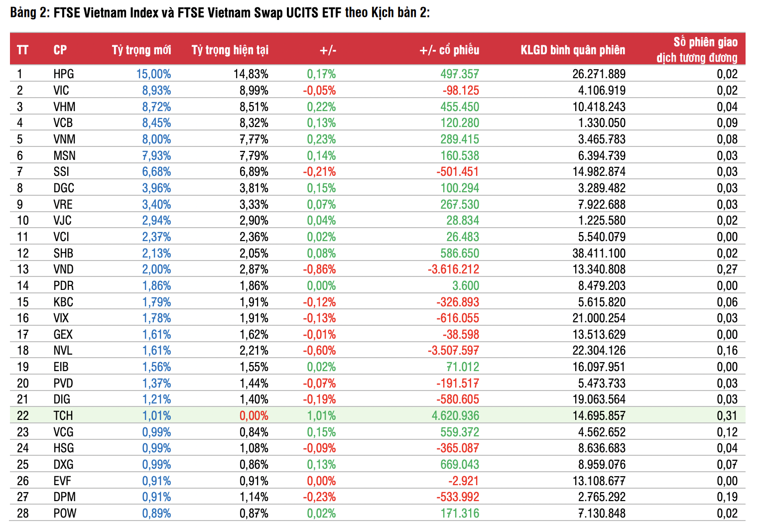
Task: Select the EVF ticker cell
Action: click(x=62, y=481)
